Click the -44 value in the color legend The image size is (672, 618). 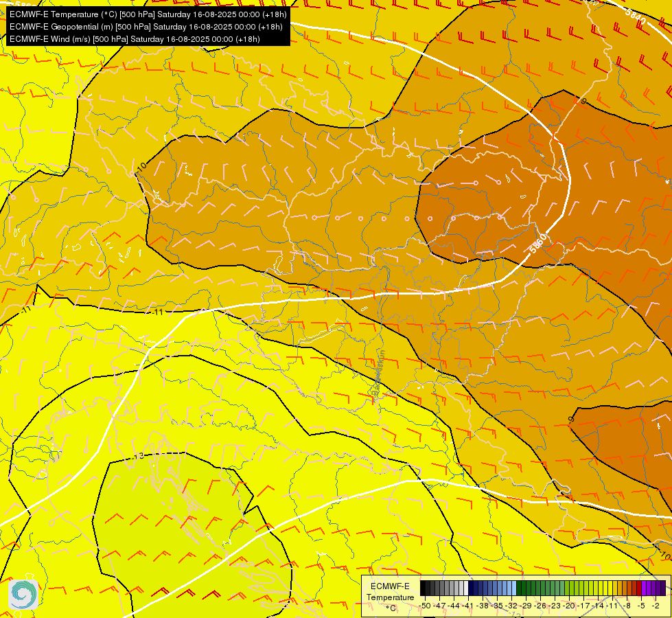pyautogui.click(x=454, y=606)
